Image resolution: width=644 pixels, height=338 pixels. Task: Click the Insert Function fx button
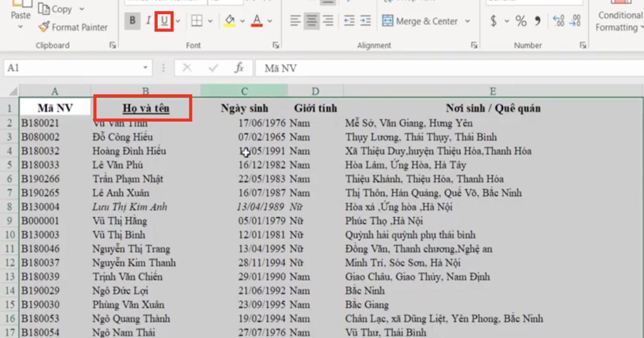(239, 68)
